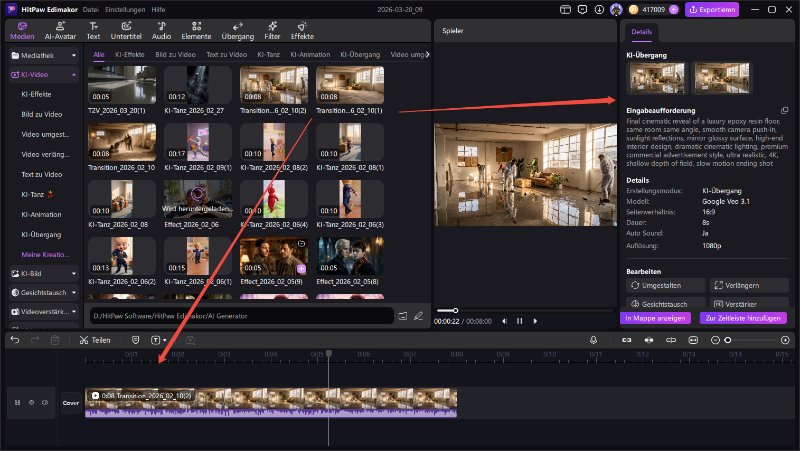
Task: Open the Effekte tool
Action: pyautogui.click(x=302, y=31)
